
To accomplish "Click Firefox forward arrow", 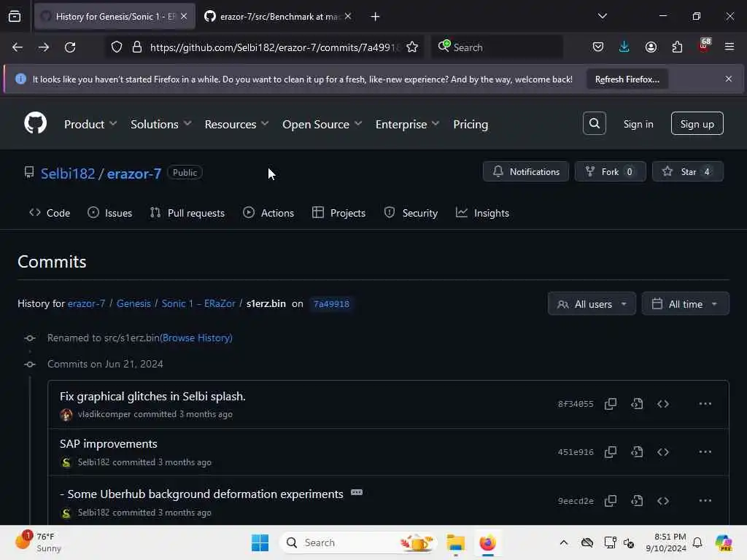I will [x=43, y=47].
